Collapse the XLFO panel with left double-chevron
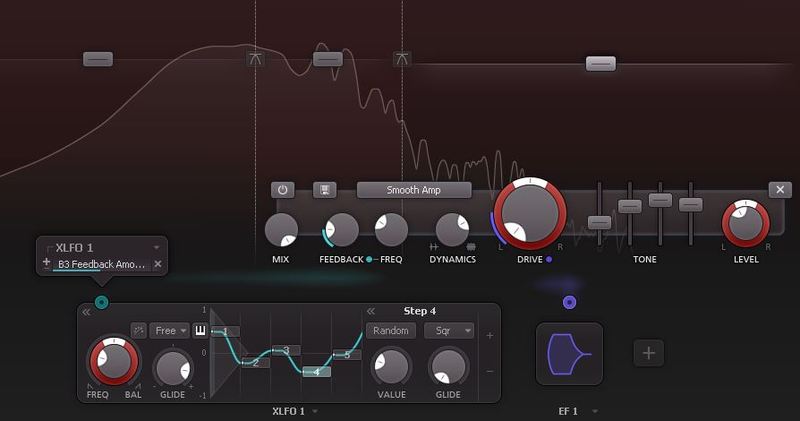Image resolution: width=800 pixels, height=421 pixels. pyautogui.click(x=86, y=312)
